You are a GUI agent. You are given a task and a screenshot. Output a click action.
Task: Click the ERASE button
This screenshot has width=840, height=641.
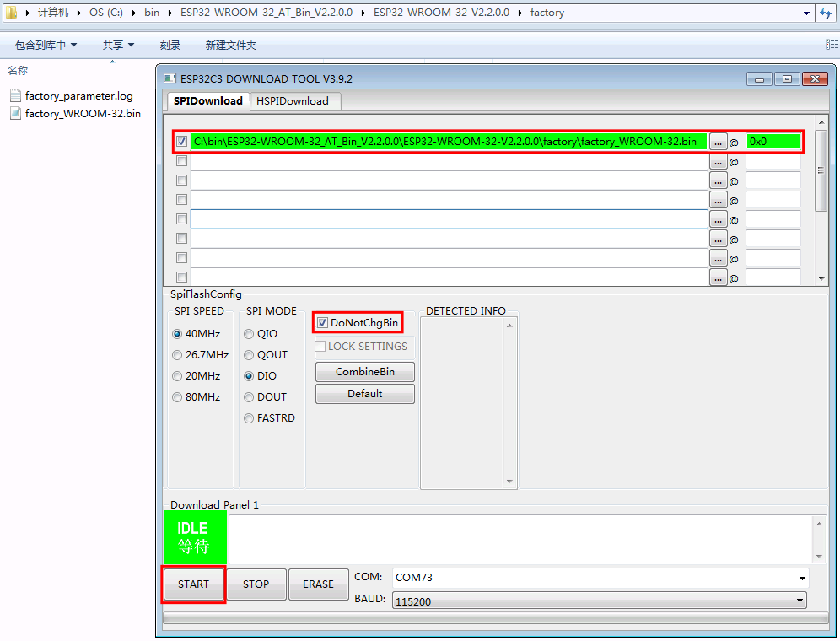tap(319, 584)
